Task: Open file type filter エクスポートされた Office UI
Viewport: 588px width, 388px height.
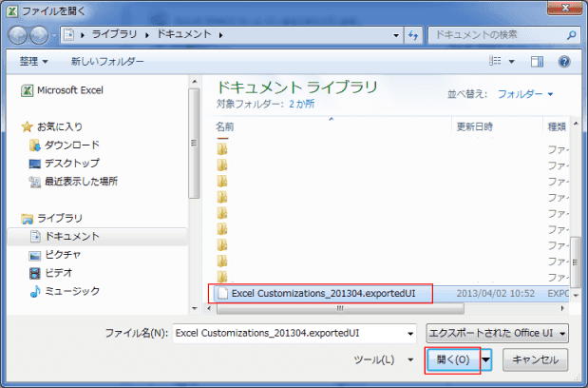Action: (497, 333)
